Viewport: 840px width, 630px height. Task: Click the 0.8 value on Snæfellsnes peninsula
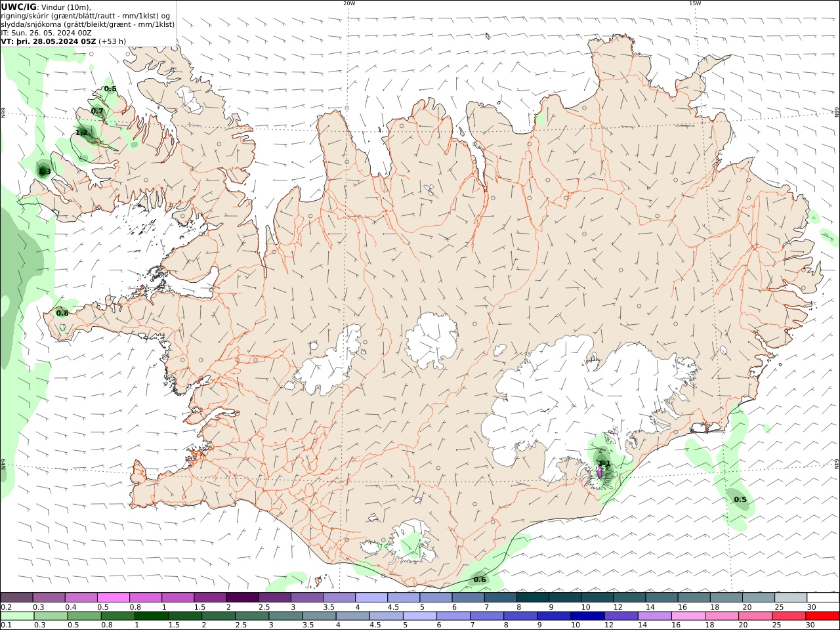coord(62,314)
